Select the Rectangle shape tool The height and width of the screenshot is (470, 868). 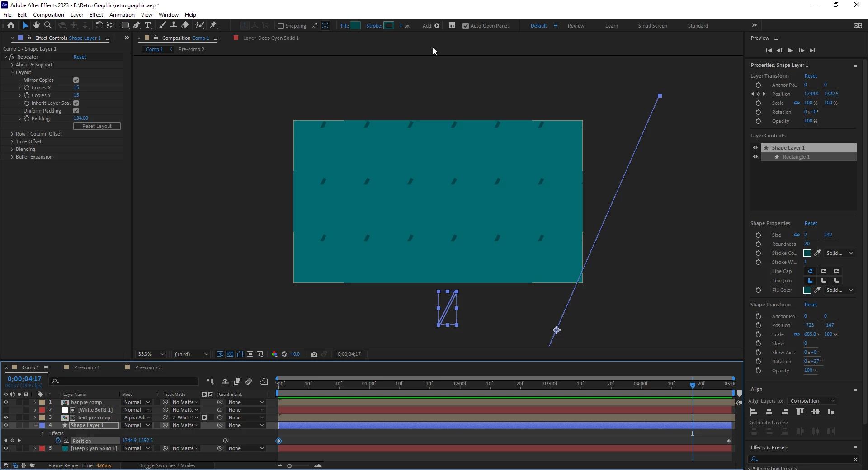pos(125,25)
